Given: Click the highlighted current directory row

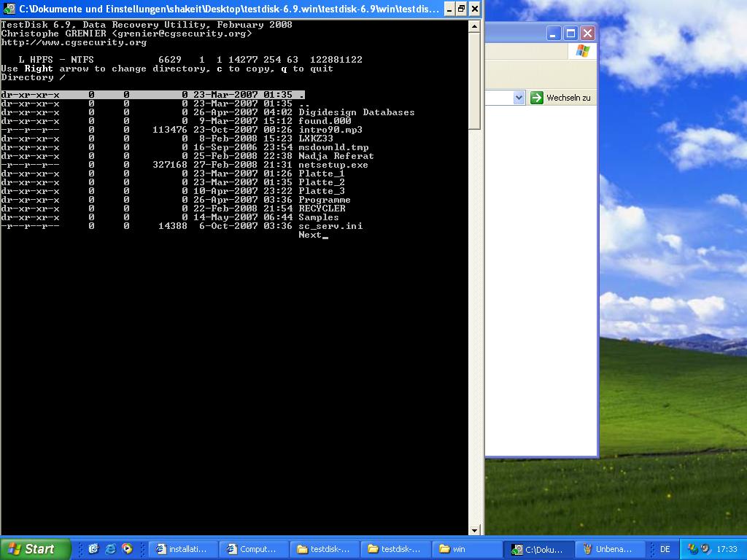Looking at the screenshot, I should 153,95.
